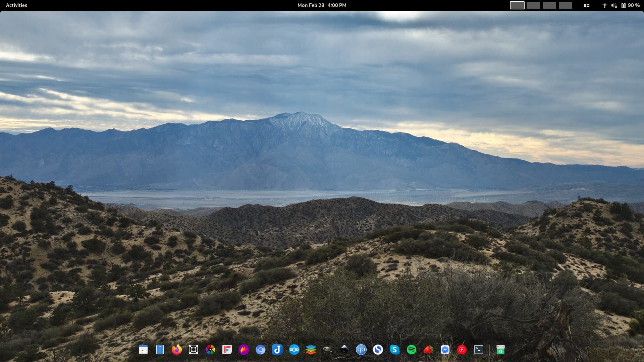The image size is (644, 362).
Task: Open the colorful aperture photo app icon
Action: coord(210,350)
